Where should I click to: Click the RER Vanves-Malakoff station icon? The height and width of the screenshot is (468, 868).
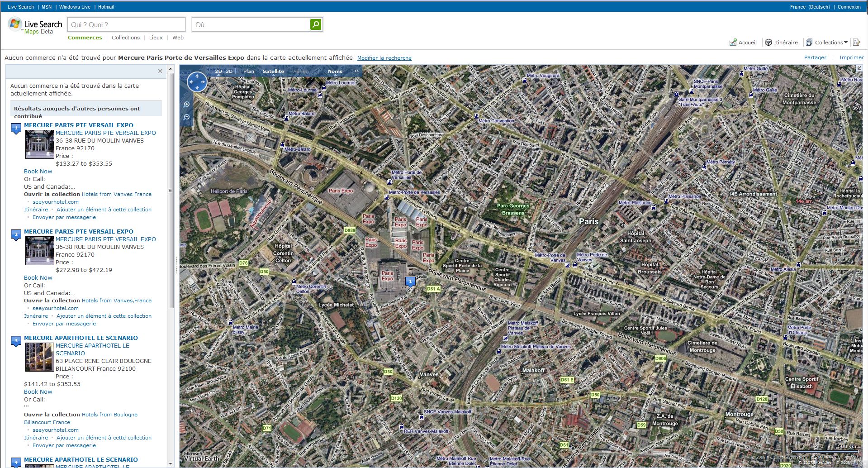401,426
